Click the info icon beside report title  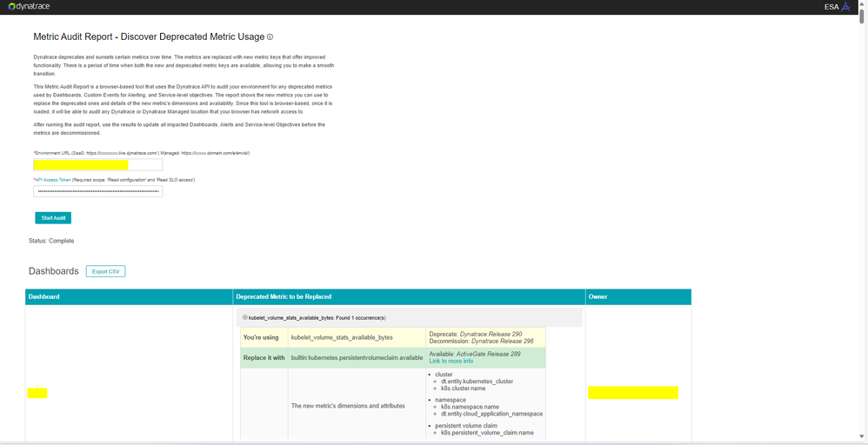270,37
